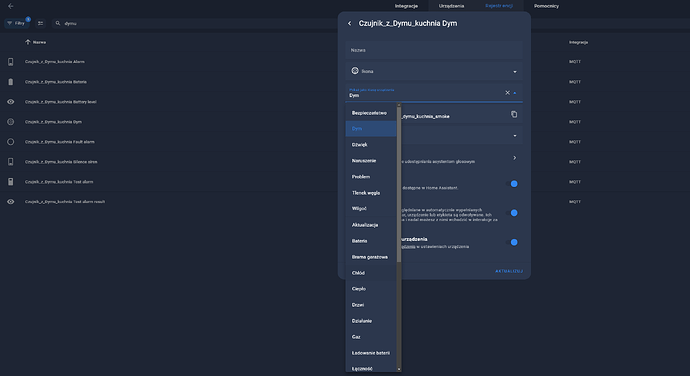Expand the Ikona dropdown arrow
Image resolution: width=690 pixels, height=376 pixels.
[515, 72]
